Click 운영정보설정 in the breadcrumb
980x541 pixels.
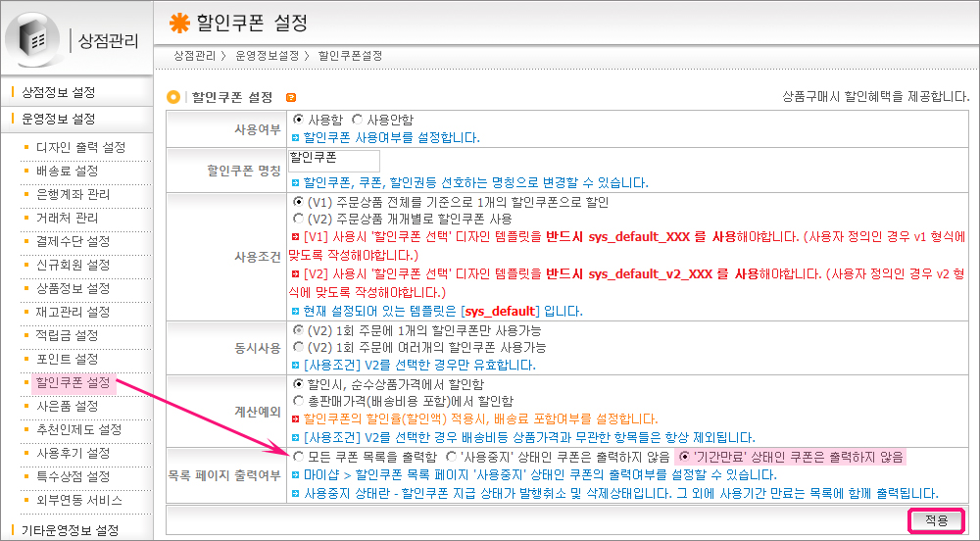pos(267,57)
